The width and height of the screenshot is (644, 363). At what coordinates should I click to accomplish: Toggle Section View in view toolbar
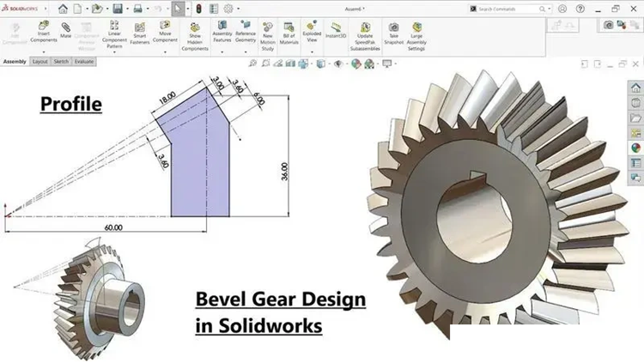(x=290, y=64)
